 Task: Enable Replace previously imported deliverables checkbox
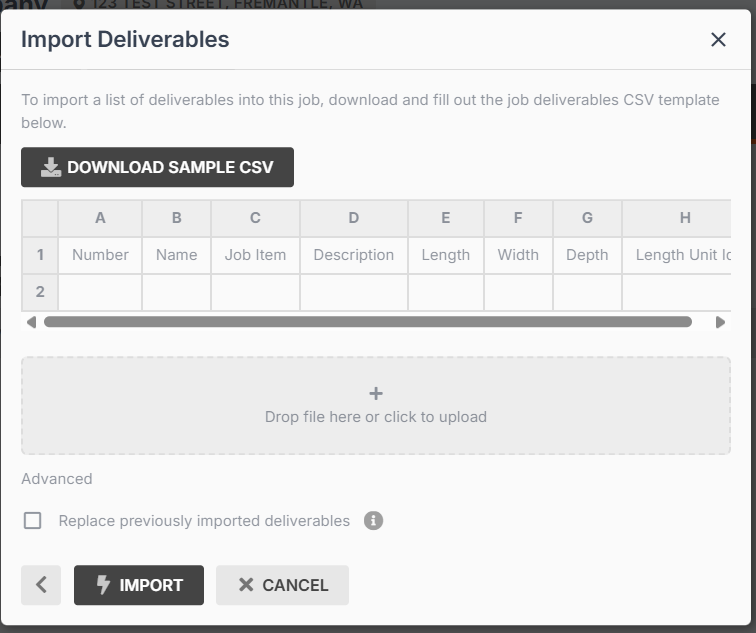pyautogui.click(x=32, y=521)
